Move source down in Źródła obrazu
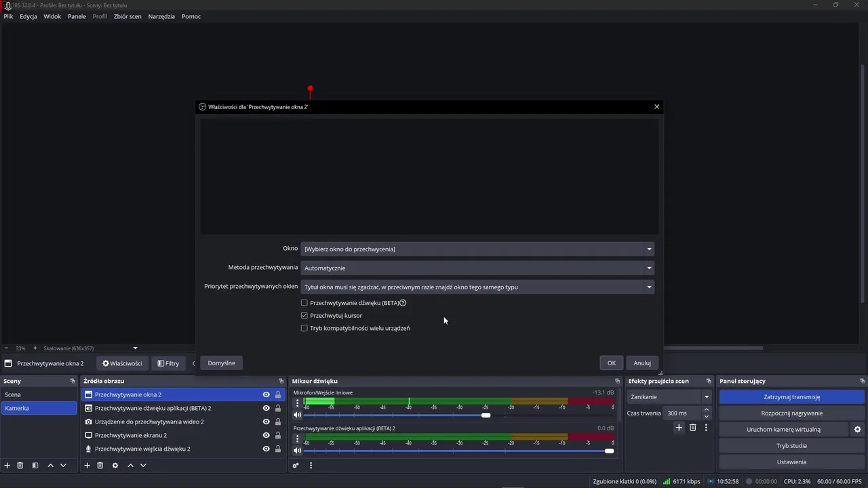Screen dimensions: 868x488 click(143, 466)
